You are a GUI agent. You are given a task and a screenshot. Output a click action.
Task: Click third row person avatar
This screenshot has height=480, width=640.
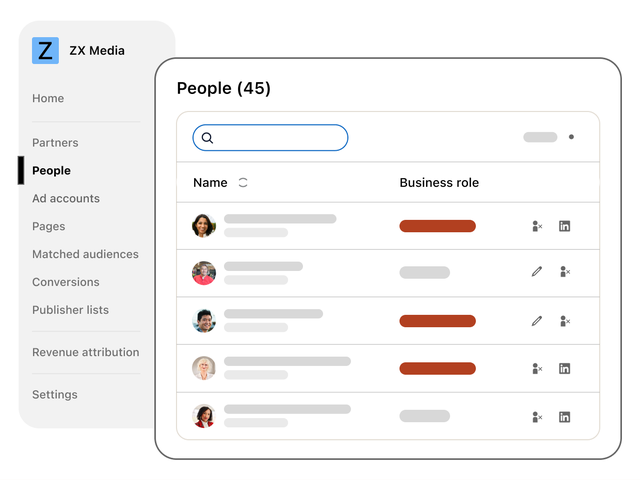[204, 321]
